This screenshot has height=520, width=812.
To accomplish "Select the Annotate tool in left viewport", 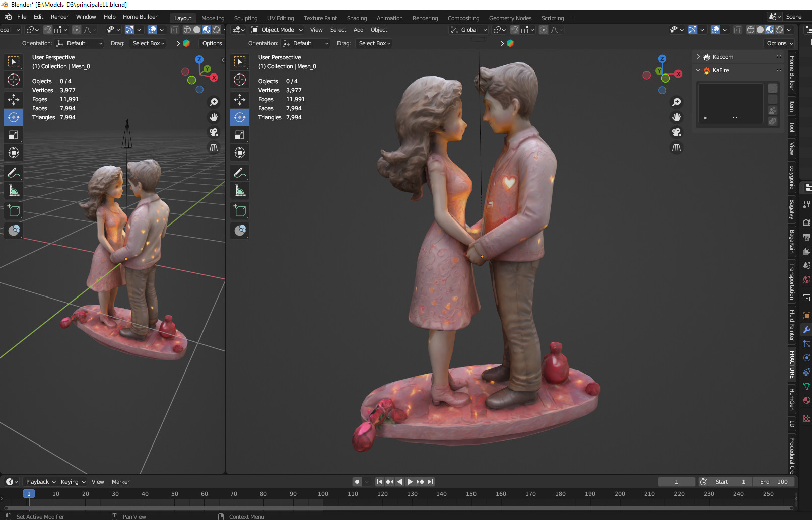I will [x=14, y=173].
